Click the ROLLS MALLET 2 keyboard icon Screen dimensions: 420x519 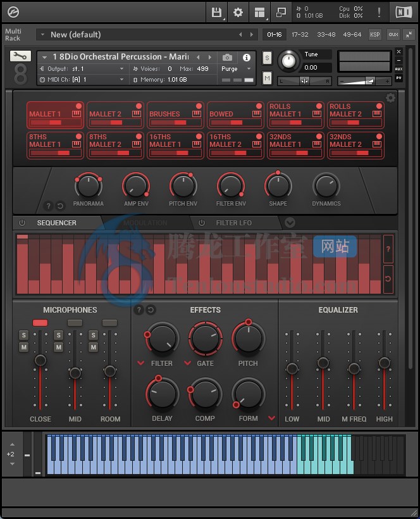[377, 114]
